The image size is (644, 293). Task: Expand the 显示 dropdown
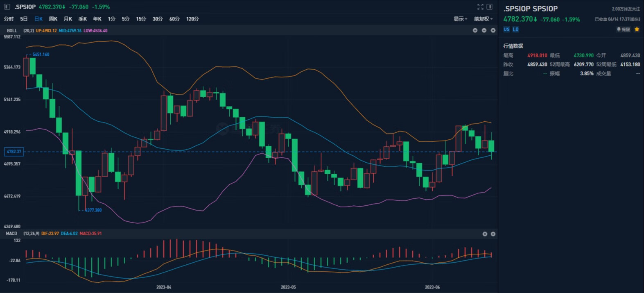(x=460, y=19)
